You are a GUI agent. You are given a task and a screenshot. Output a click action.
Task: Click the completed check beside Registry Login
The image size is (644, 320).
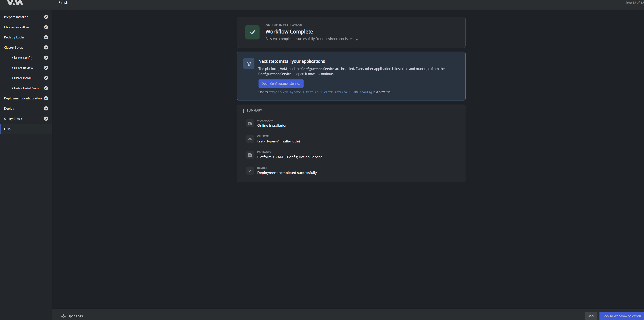tap(46, 37)
